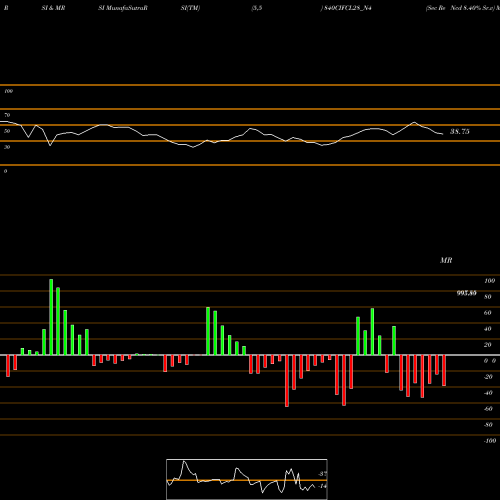Click the '849CIFCL28_N4' symbol text
The image size is (500, 500).
click(347, 8)
